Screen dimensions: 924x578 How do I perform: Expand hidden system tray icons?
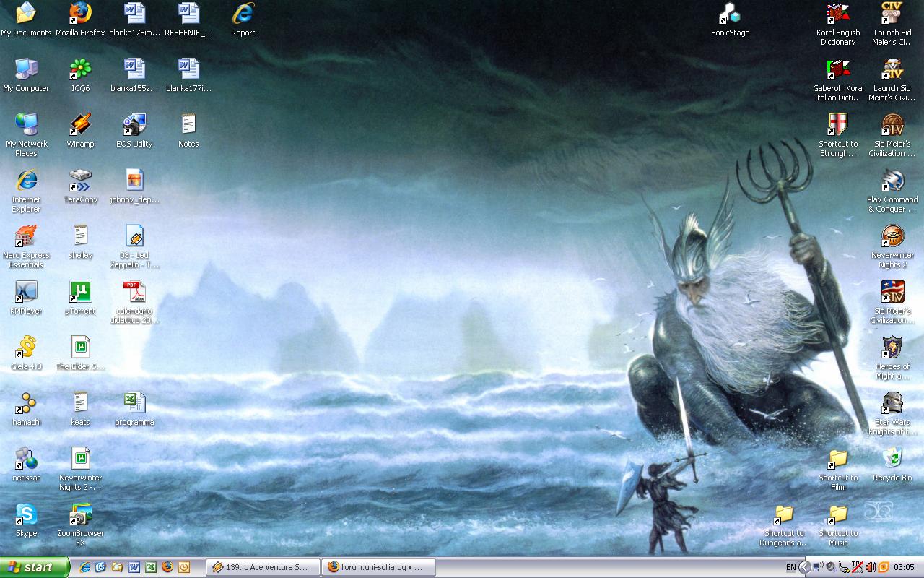click(x=805, y=567)
